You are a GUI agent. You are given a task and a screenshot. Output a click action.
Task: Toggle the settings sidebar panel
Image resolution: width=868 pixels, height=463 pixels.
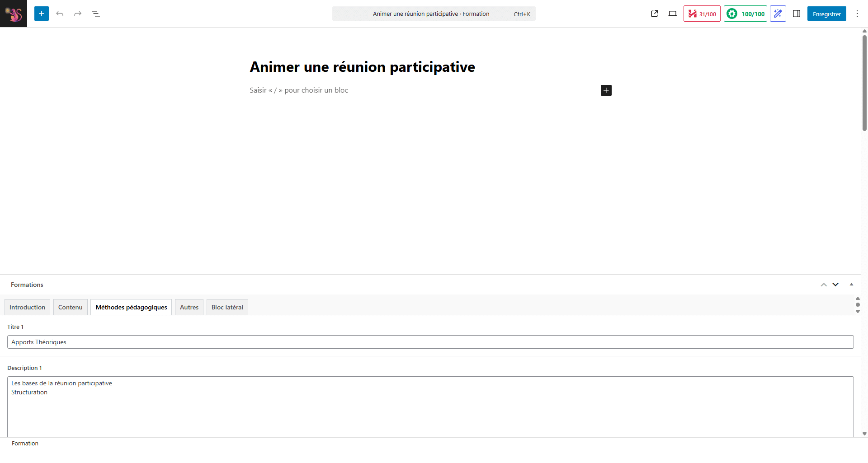click(797, 14)
